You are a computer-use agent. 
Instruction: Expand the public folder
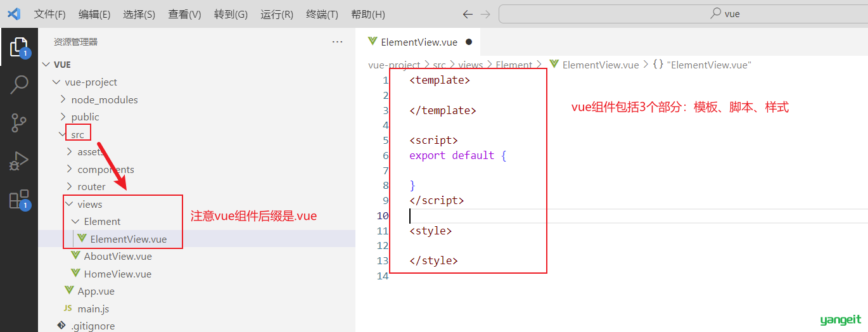coord(63,117)
